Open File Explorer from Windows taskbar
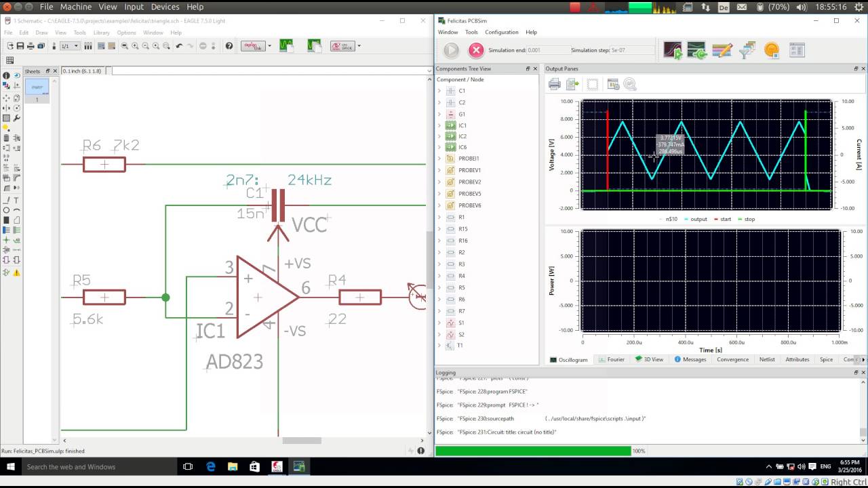This screenshot has height=488, width=868. coord(233,466)
